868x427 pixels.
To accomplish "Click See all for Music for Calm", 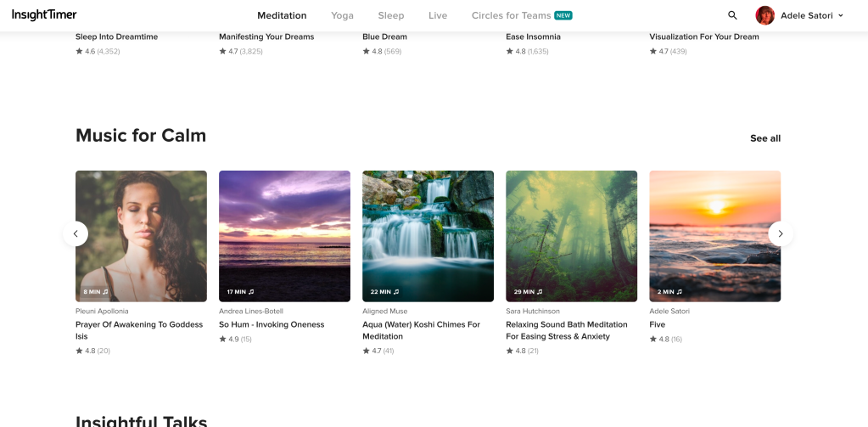I will tap(764, 138).
